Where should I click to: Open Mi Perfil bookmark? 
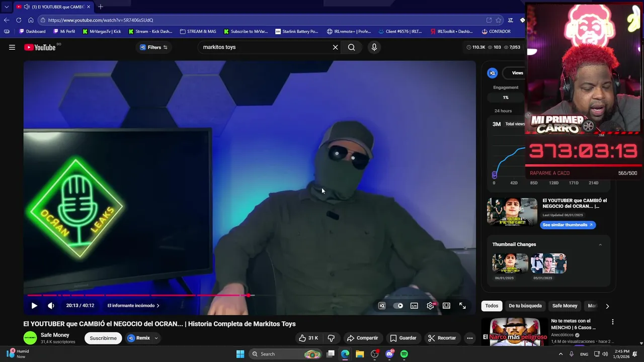coord(64,31)
